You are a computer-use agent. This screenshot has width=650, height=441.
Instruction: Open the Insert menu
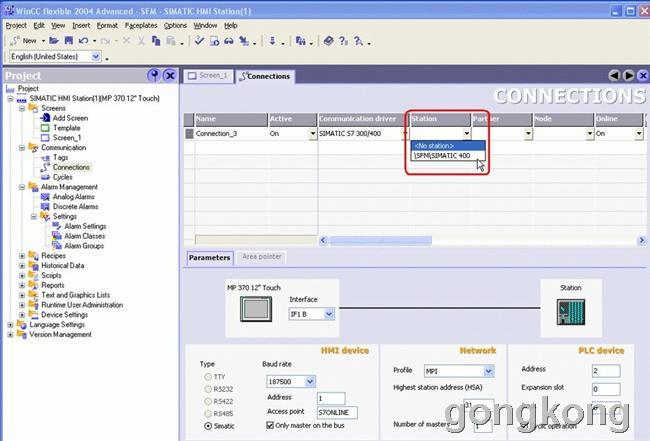click(81, 26)
